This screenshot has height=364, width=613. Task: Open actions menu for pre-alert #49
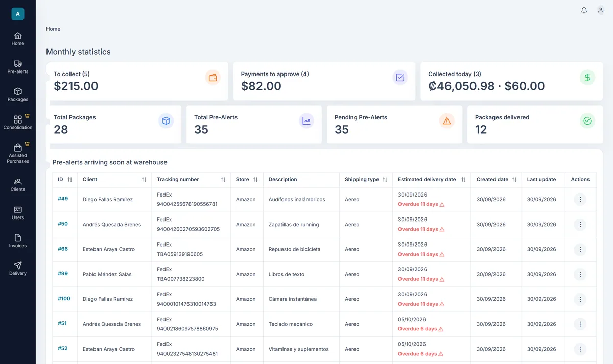click(580, 200)
